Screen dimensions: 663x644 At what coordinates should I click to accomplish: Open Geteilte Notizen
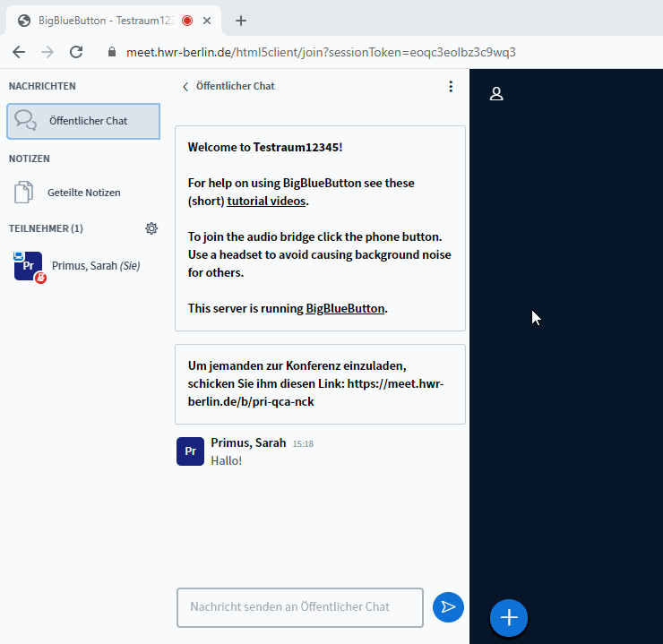tap(83, 193)
